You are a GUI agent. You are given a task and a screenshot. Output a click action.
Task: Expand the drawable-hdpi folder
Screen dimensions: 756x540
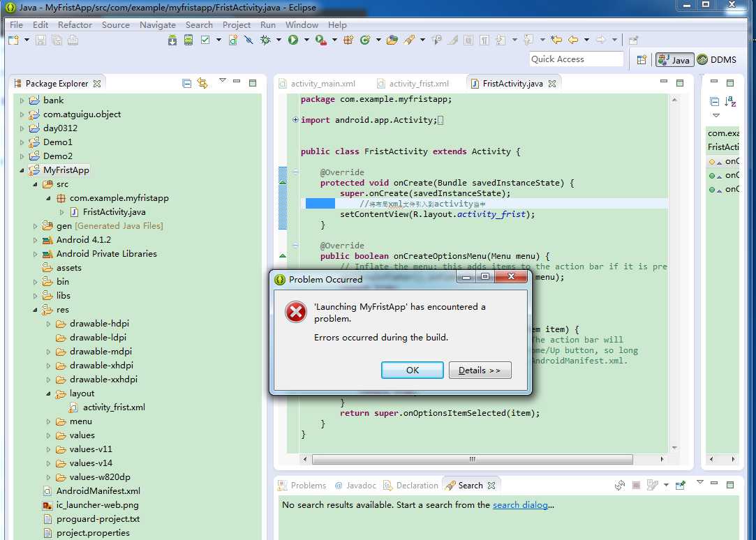pyautogui.click(x=48, y=324)
